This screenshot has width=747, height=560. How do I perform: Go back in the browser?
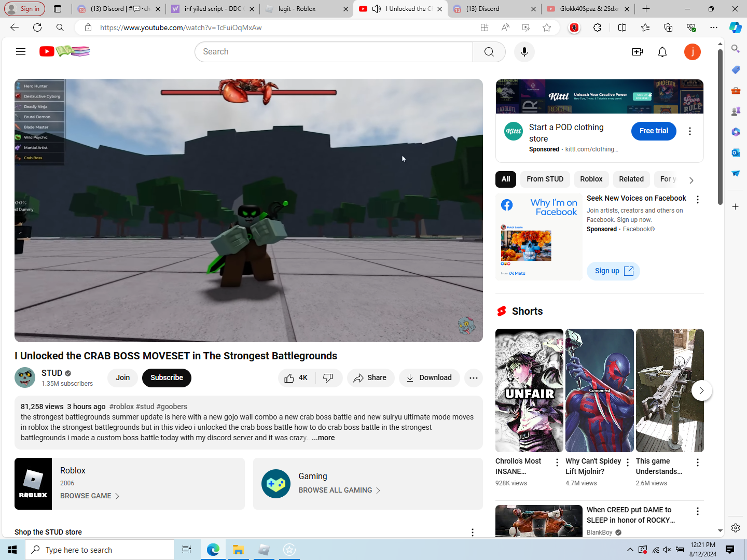[x=15, y=27]
